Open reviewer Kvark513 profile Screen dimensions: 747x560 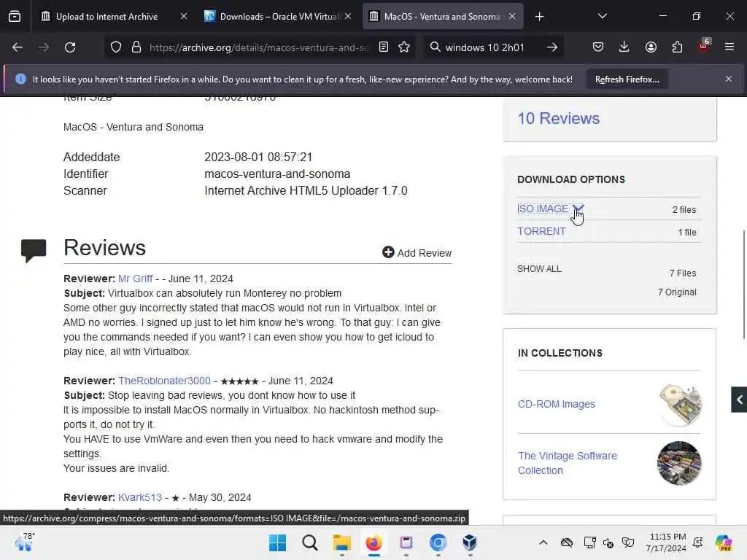tap(140, 497)
